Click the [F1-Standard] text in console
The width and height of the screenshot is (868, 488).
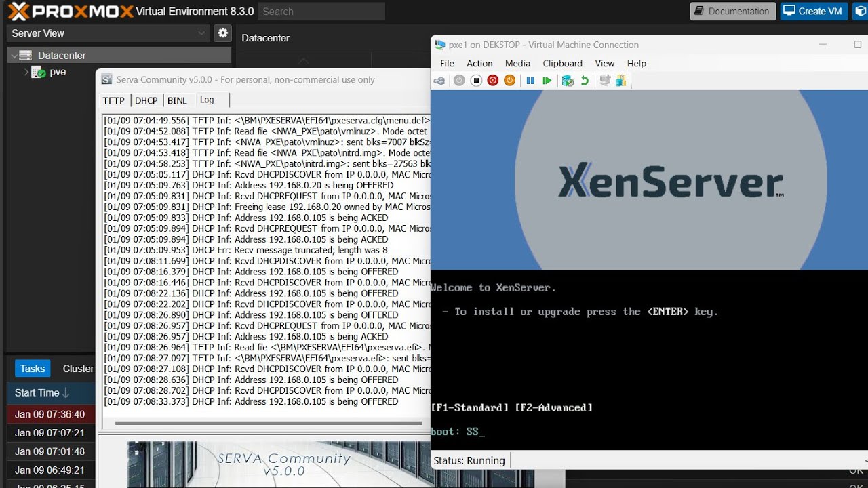tap(469, 407)
